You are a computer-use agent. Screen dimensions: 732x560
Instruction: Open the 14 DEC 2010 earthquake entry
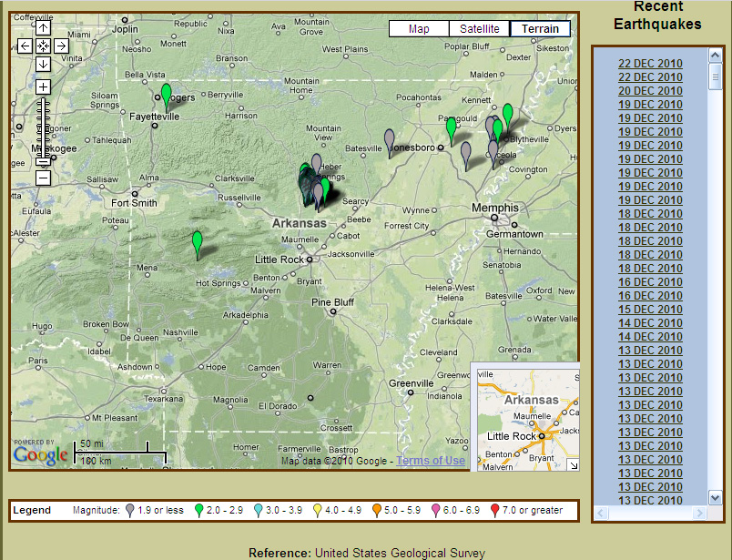(650, 323)
